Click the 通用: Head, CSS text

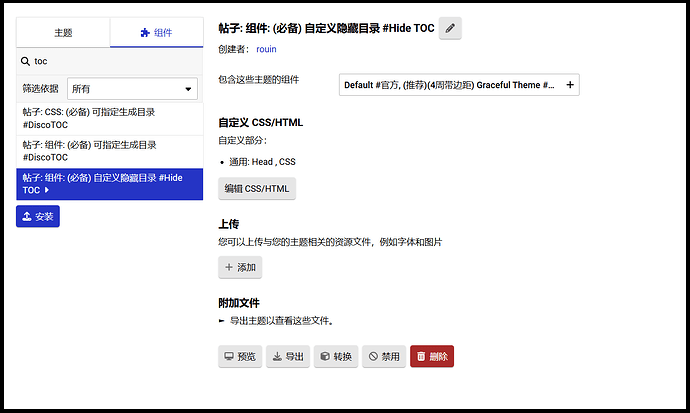pos(262,162)
